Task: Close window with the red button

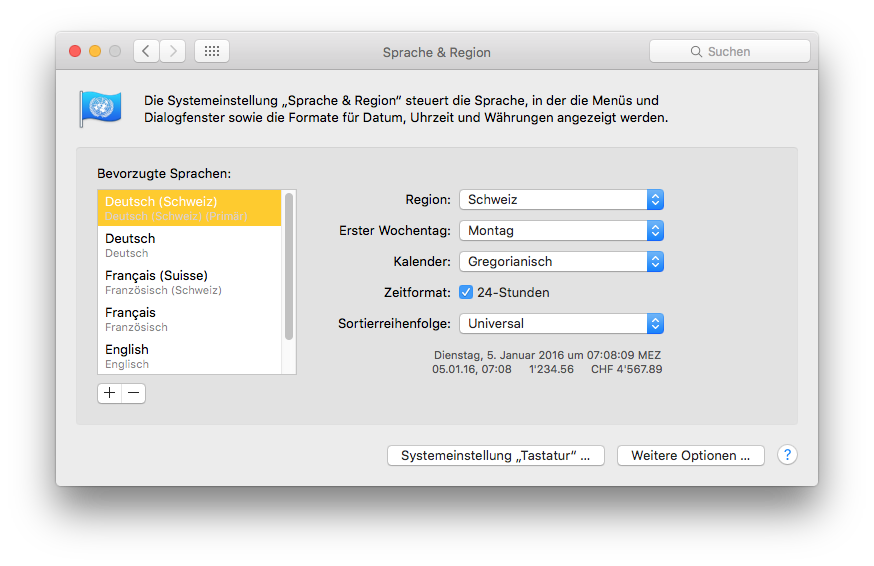Action: [75, 51]
